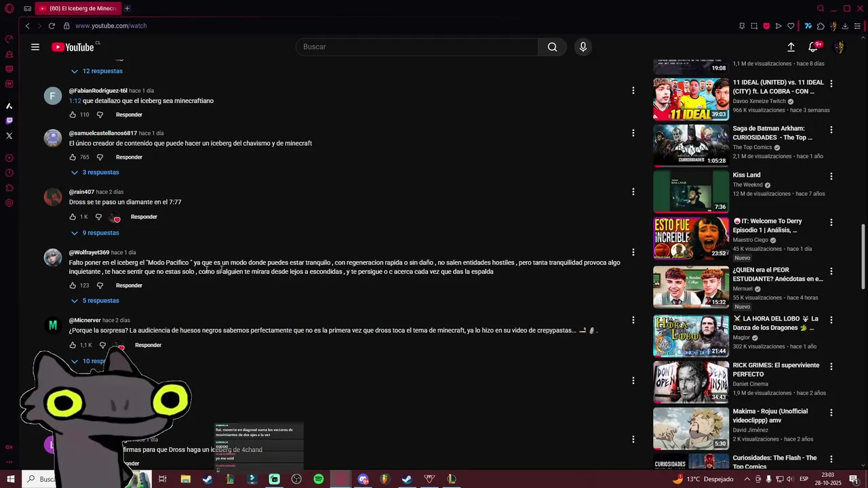Dislike the comment by @samuelcastellanos6817
Image resolution: width=868 pixels, height=488 pixels.
click(100, 157)
